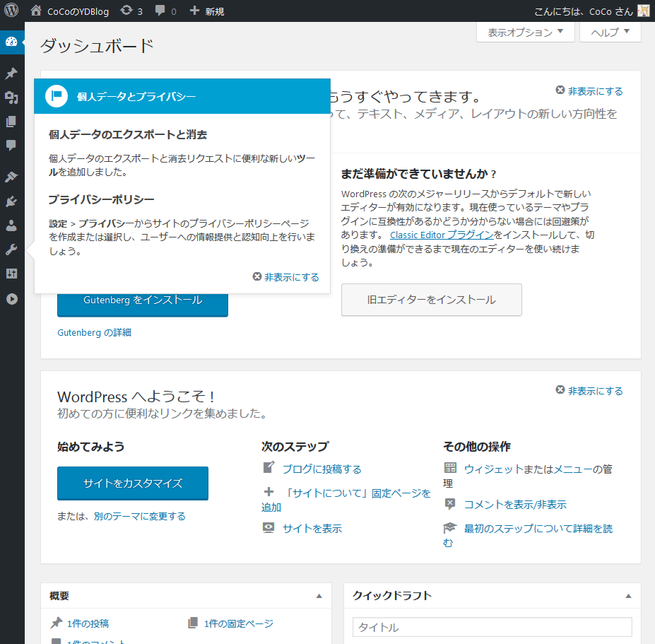The image size is (655, 644).
Task: Open 別のテーマに変更する link
Action: 139,517
